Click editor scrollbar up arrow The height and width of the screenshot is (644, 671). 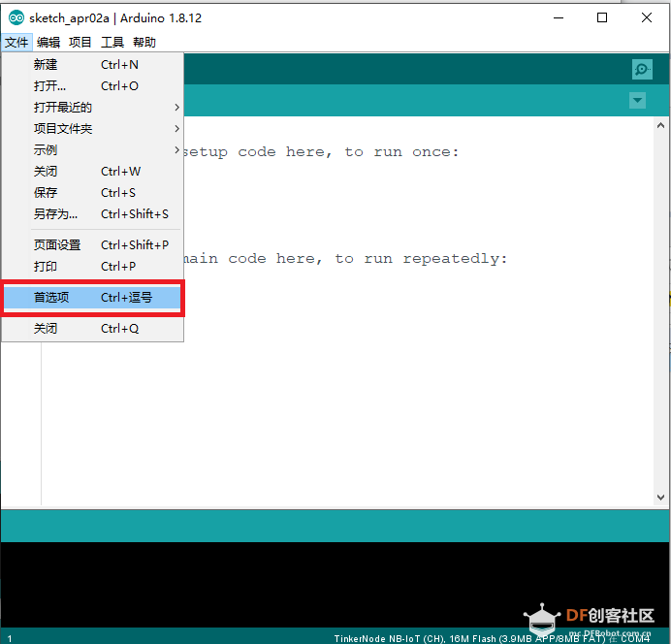[660, 125]
